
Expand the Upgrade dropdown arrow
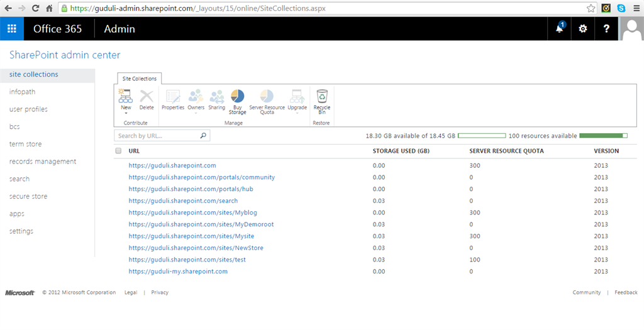pyautogui.click(x=297, y=113)
